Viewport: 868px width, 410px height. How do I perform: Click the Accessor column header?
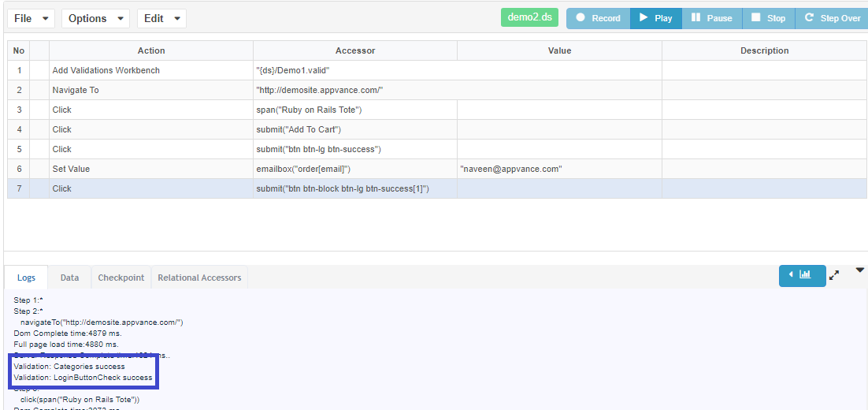tap(355, 50)
